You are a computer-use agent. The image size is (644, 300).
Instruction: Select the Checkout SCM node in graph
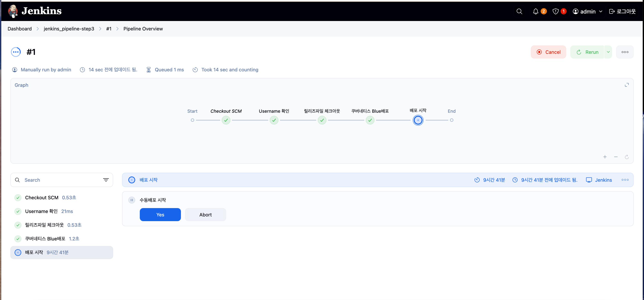coord(226,120)
